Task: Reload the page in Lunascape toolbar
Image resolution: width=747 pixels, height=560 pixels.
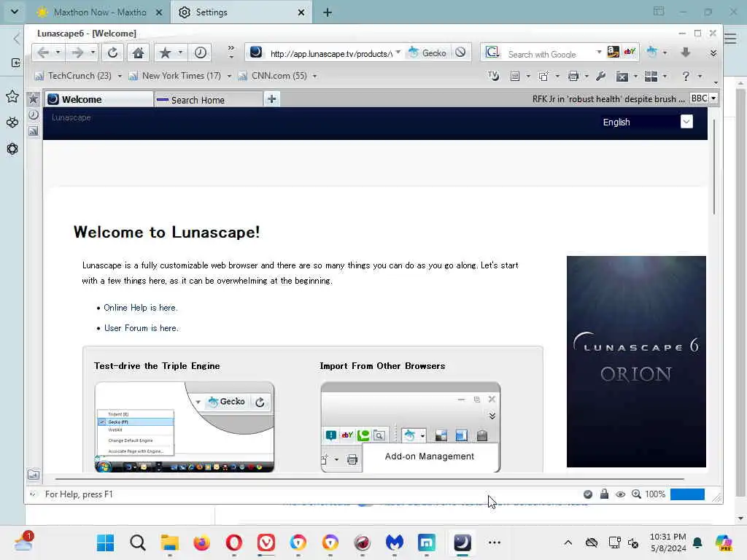Action: pos(112,52)
